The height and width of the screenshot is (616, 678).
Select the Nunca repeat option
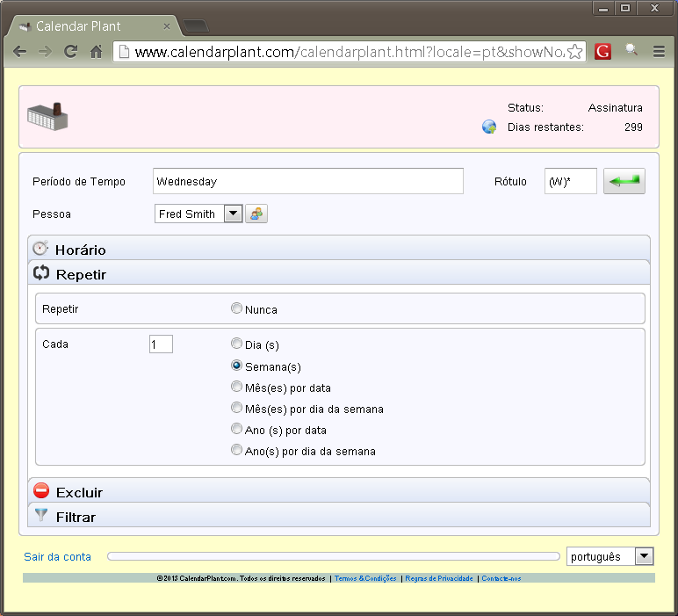click(236, 308)
